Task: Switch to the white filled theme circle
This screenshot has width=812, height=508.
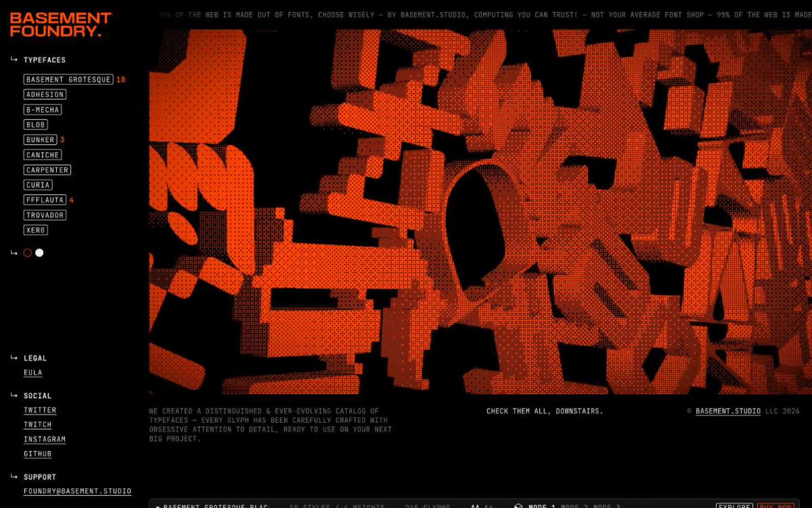Action: pos(40,252)
